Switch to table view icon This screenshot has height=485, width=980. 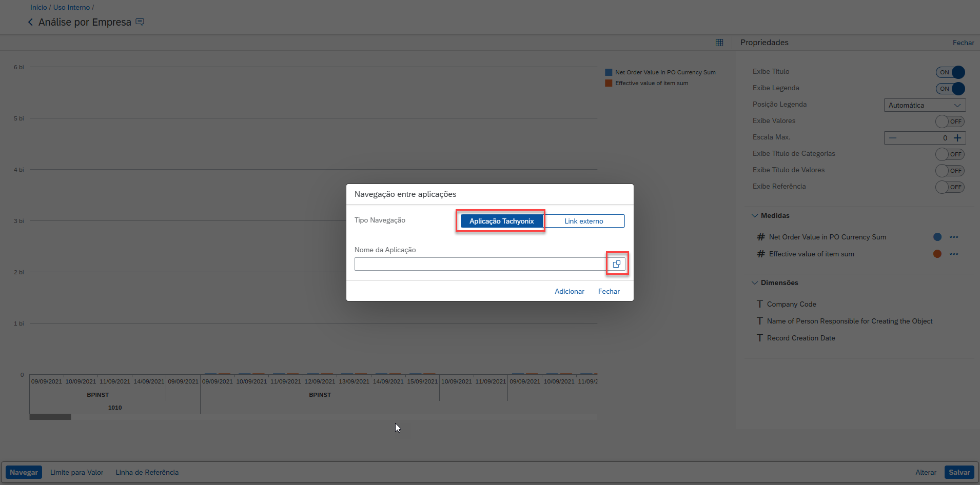tap(719, 43)
